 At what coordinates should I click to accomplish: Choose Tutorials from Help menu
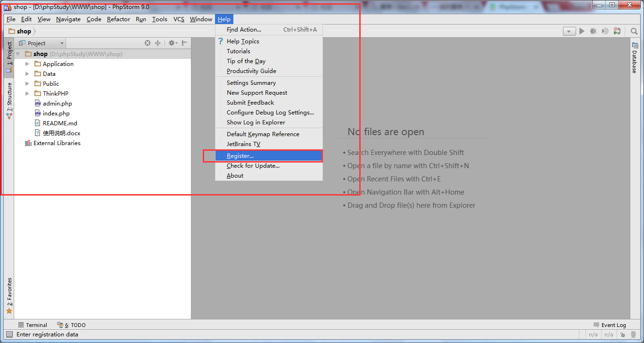pos(269,51)
